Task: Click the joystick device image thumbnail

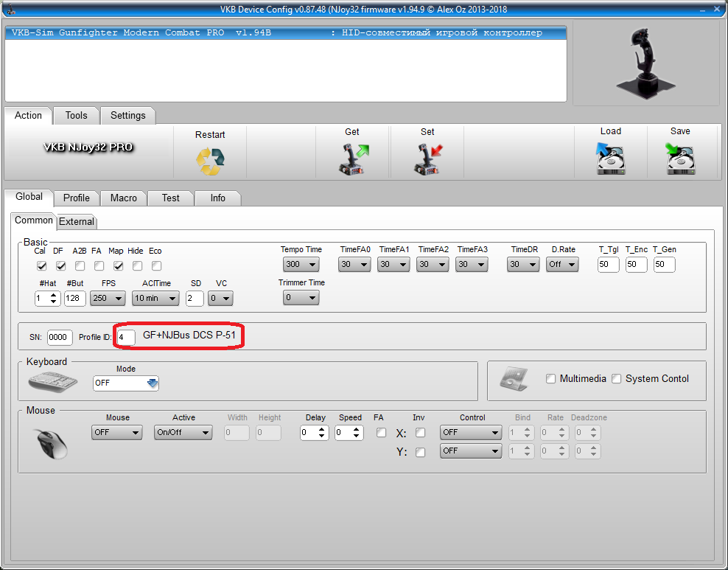Action: tap(646, 63)
